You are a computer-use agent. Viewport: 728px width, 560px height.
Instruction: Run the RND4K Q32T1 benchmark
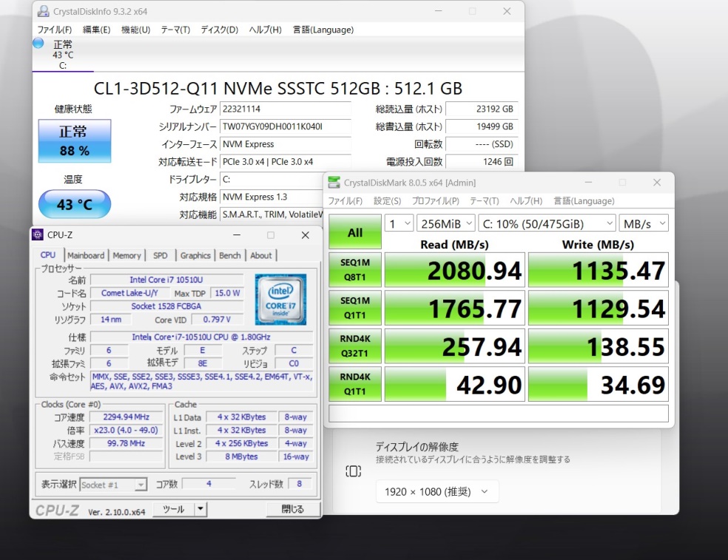[x=355, y=346]
